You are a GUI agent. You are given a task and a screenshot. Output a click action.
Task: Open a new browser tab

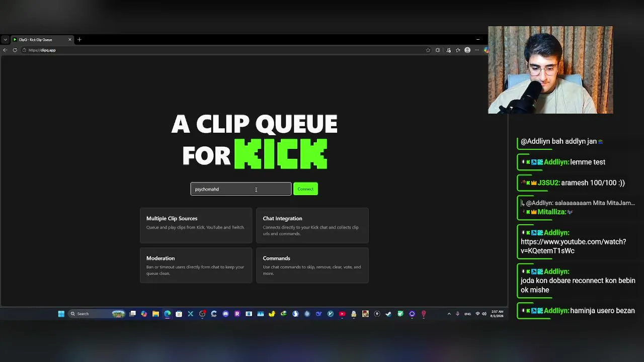(x=79, y=40)
